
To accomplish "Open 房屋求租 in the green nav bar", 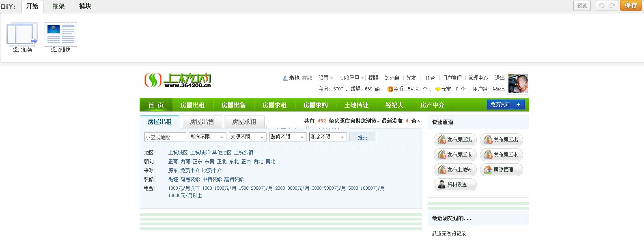I will (x=274, y=105).
